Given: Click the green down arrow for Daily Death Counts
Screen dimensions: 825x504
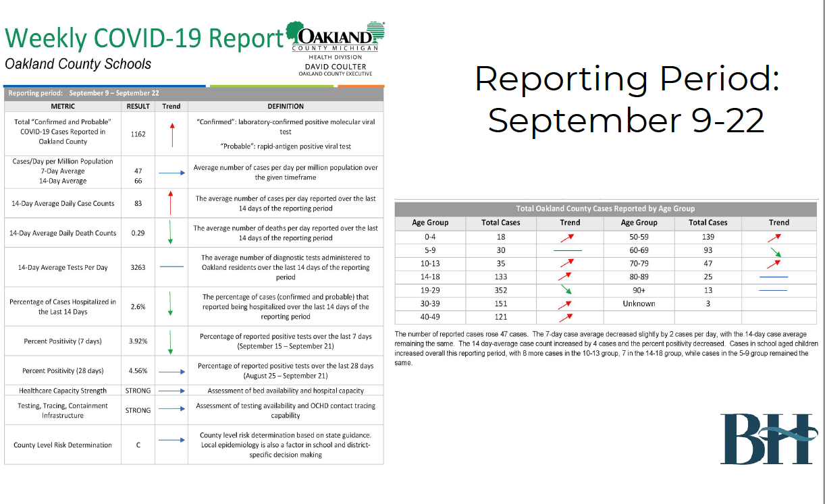Looking at the screenshot, I should coord(171,232).
